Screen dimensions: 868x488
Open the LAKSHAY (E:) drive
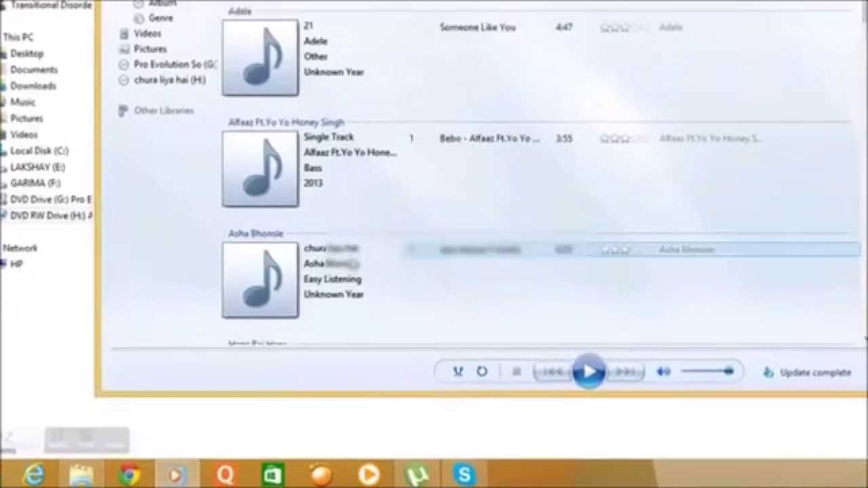click(38, 167)
